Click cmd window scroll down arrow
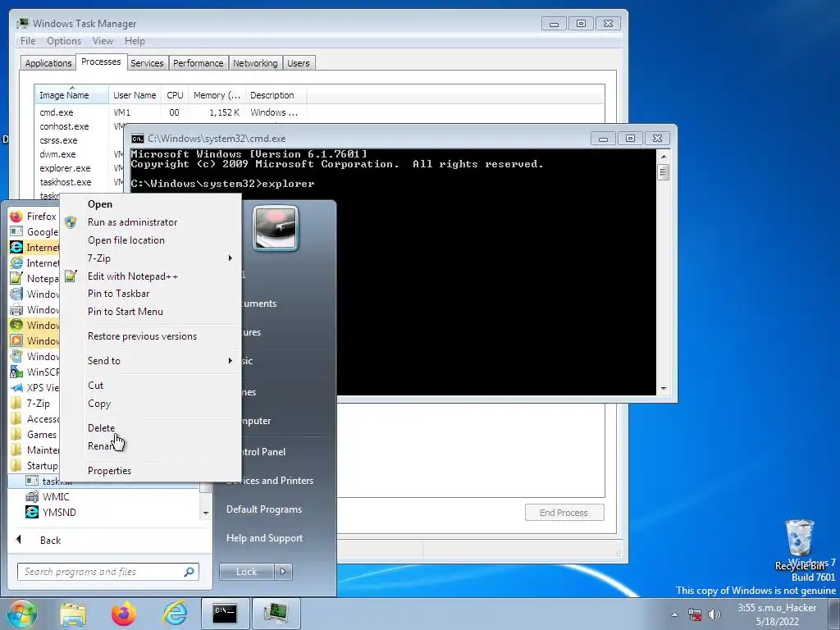This screenshot has width=840, height=630. [x=663, y=389]
